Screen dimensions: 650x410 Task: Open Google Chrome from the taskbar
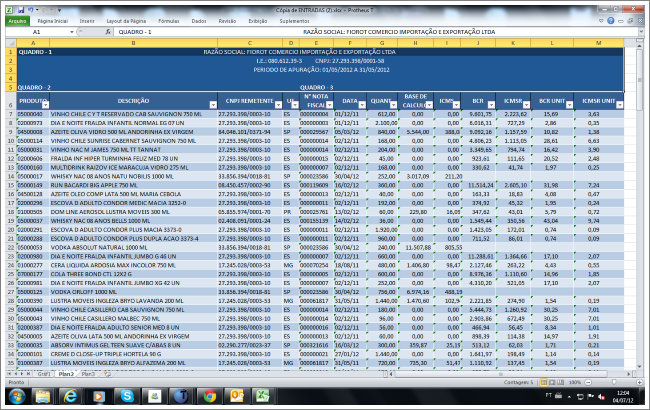tap(210, 397)
